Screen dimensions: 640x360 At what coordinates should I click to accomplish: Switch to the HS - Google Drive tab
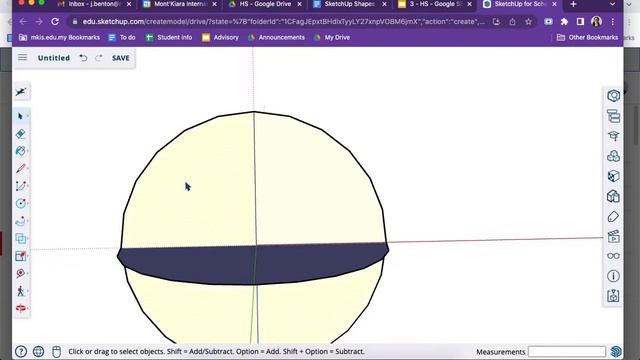264,4
